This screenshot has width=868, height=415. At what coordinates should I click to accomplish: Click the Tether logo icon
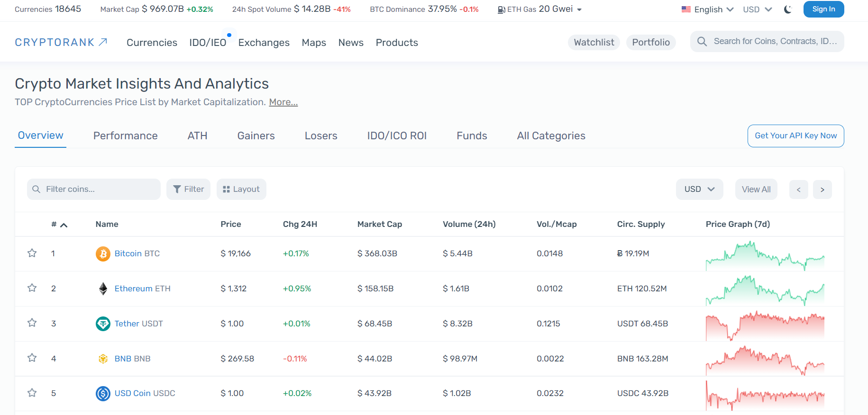[x=103, y=324]
